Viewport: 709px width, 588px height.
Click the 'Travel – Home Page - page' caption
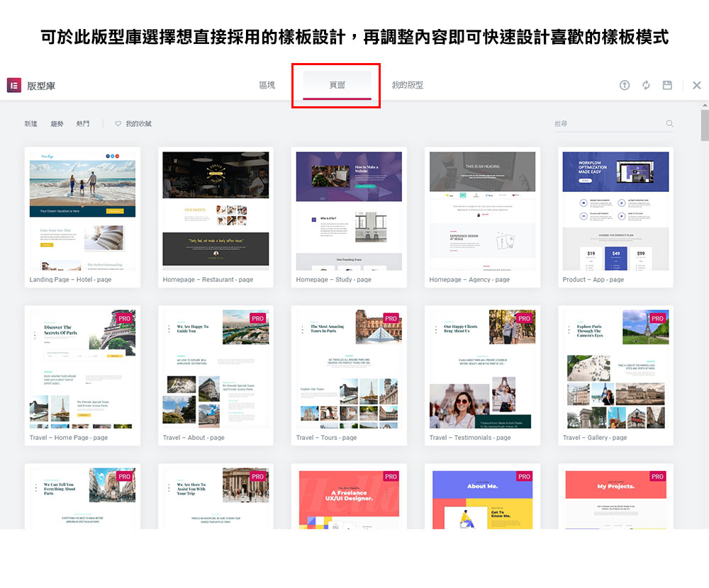pyautogui.click(x=69, y=438)
